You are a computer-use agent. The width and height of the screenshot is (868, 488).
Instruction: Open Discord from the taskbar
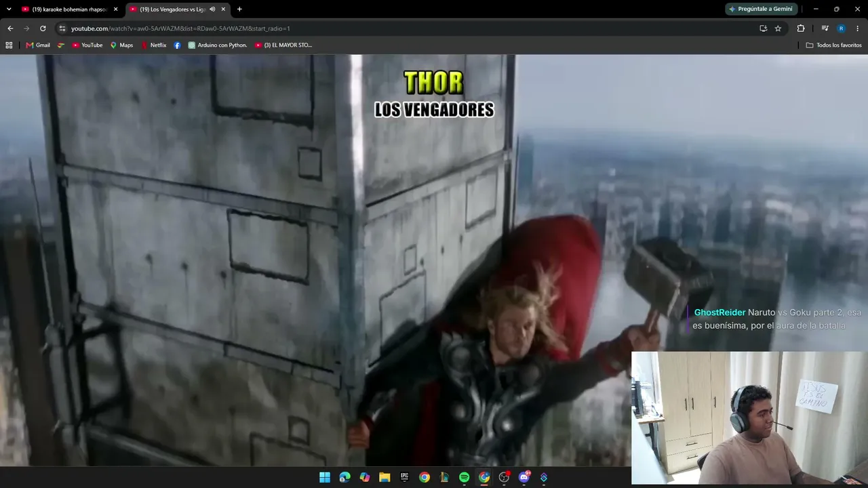pos(524,477)
